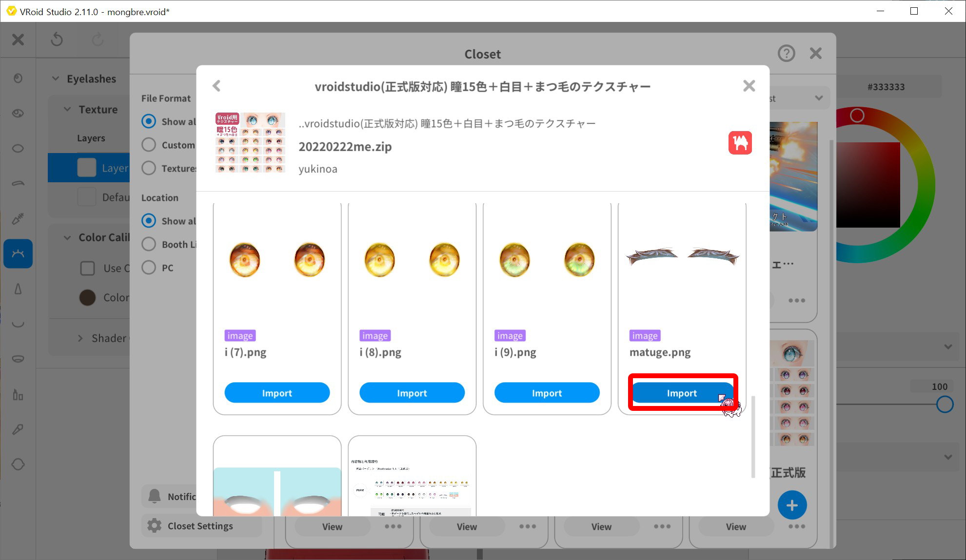Click the Notifications bell icon
Viewport: 966px width, 560px height.
tap(155, 496)
